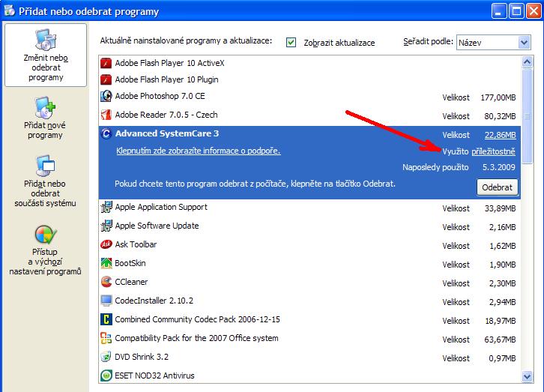Close the Přidat nebo odebrat programy window

(x=534, y=11)
